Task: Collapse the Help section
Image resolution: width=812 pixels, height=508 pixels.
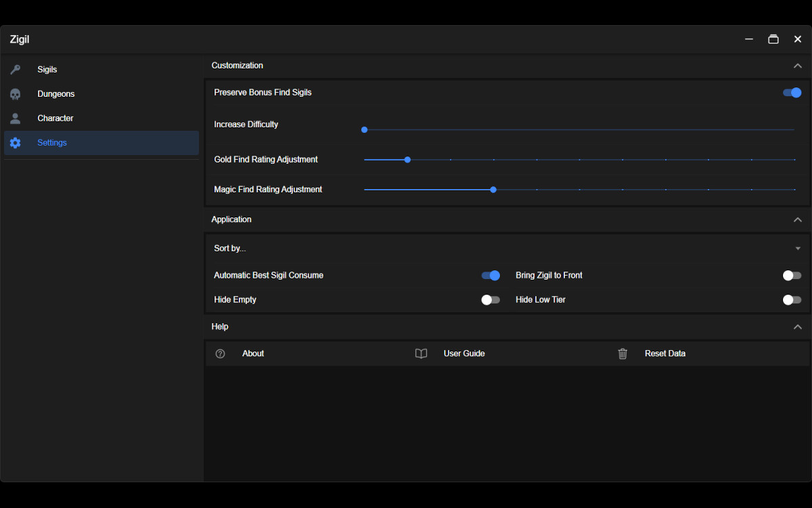Action: [797, 326]
